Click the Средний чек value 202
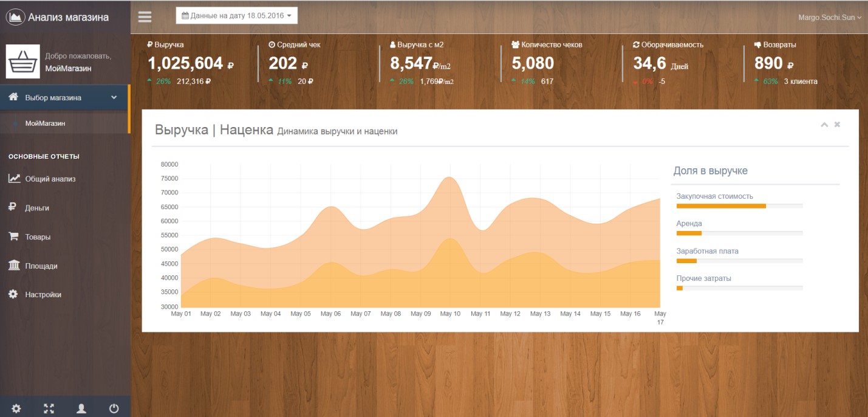 [x=283, y=63]
